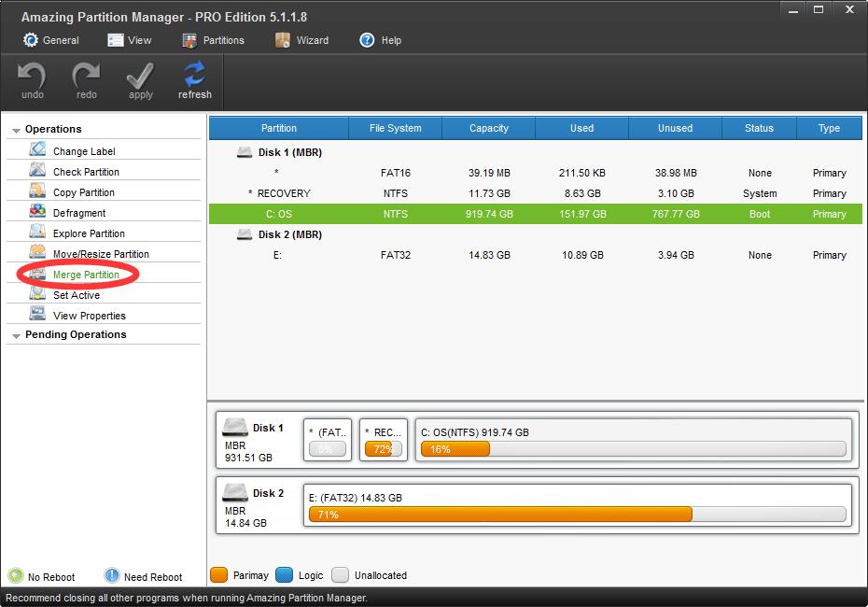Click the Explore Partition icon

point(37,232)
